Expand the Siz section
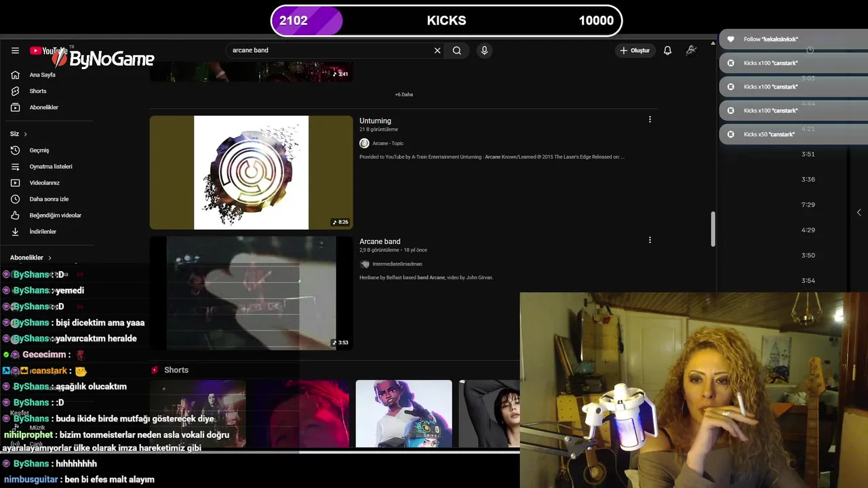Viewport: 868px width, 488px height. point(19,134)
